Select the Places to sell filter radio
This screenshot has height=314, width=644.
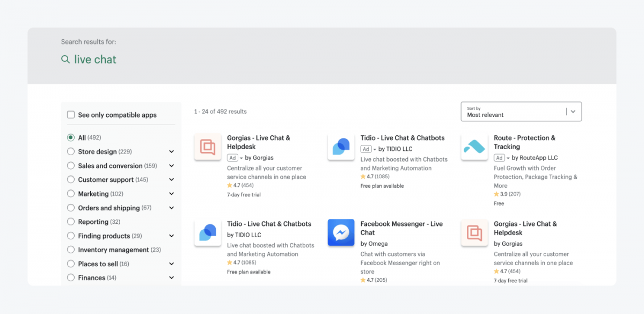(x=71, y=264)
